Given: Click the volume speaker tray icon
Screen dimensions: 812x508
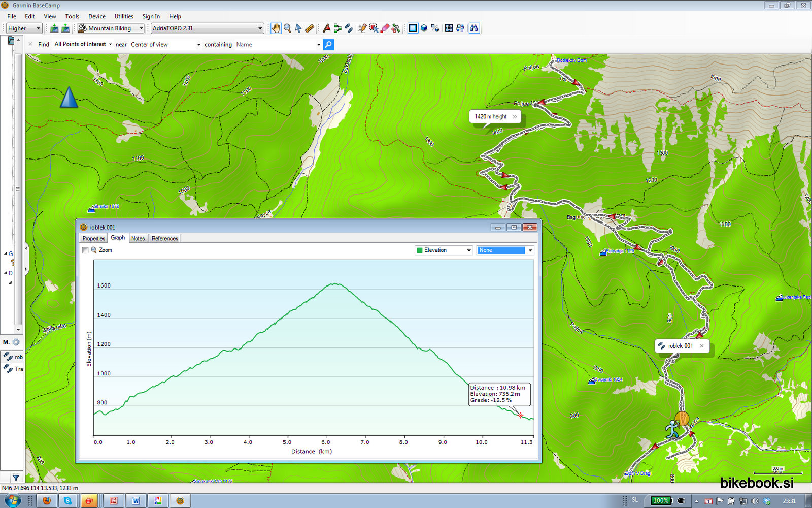Looking at the screenshot, I should [x=755, y=501].
